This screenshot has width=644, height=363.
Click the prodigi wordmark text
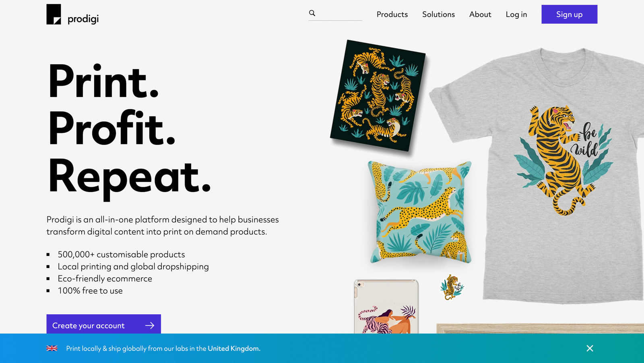(83, 19)
